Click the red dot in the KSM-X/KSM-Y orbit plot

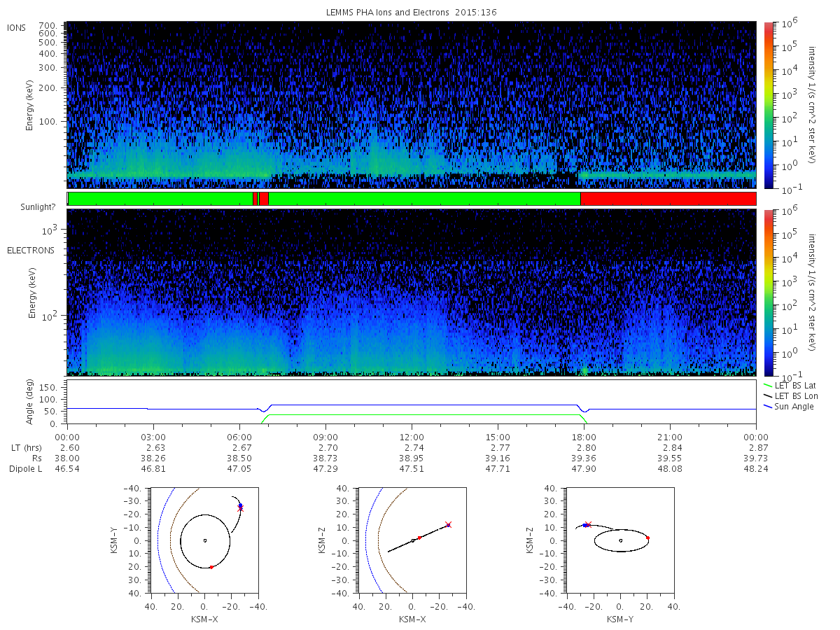coord(211,567)
